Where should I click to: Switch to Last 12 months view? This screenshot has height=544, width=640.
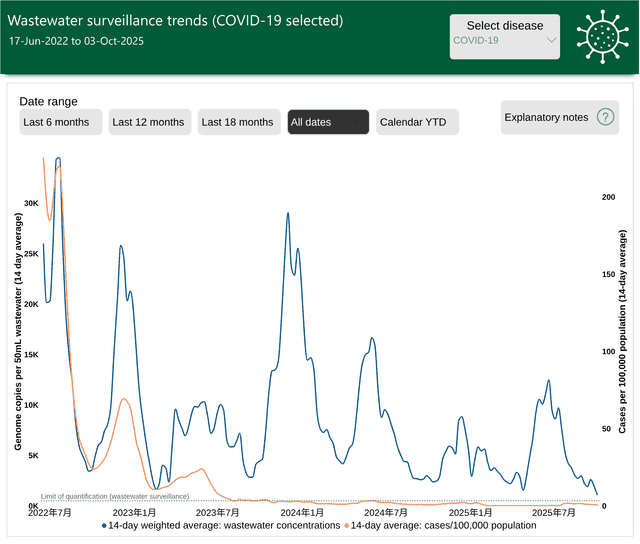pyautogui.click(x=148, y=122)
